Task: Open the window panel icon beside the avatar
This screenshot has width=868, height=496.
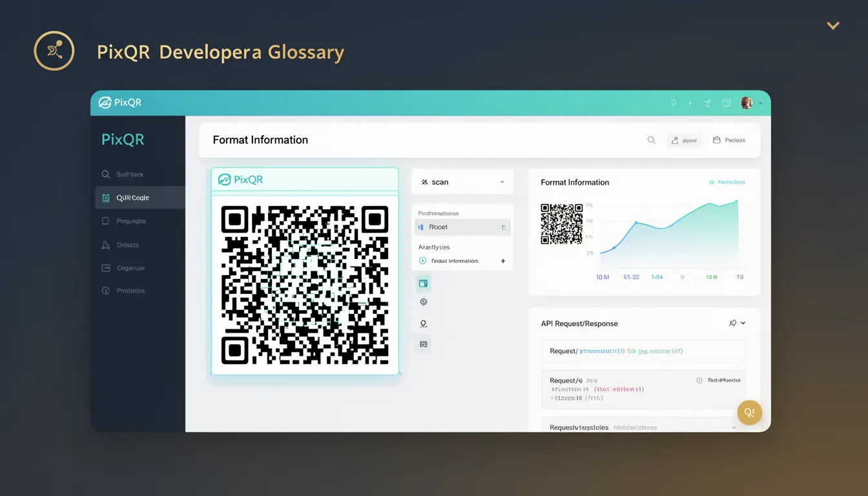Action: tap(727, 103)
